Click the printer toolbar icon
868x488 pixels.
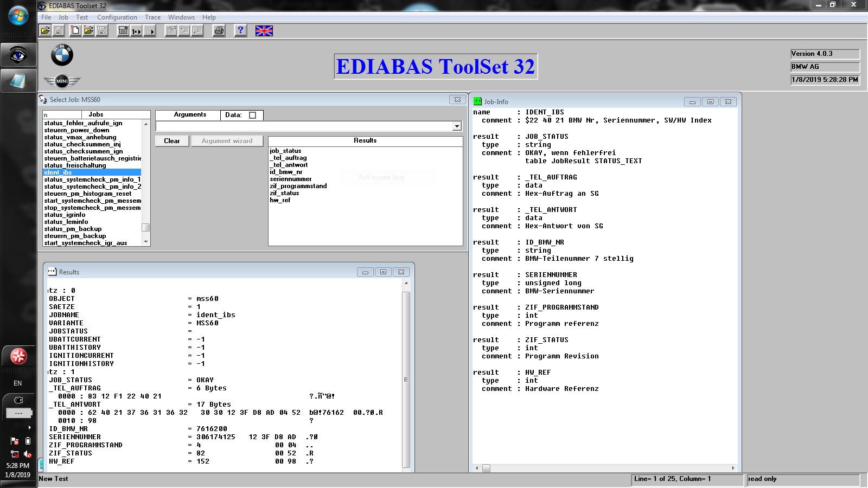click(219, 31)
